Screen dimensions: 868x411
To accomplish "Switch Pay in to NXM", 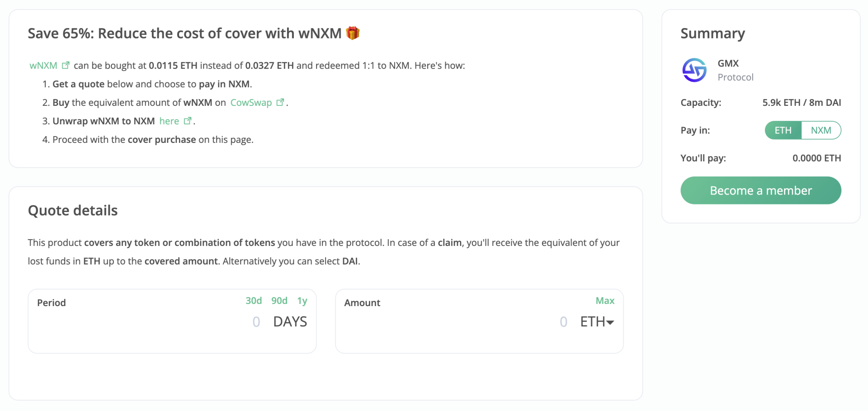I will [821, 130].
